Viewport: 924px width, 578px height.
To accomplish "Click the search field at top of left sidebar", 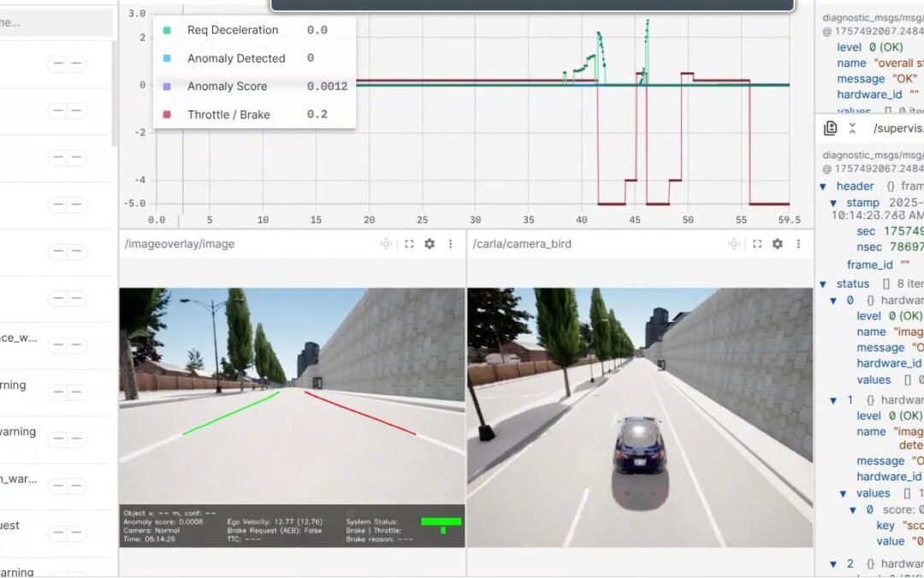I will (56, 23).
